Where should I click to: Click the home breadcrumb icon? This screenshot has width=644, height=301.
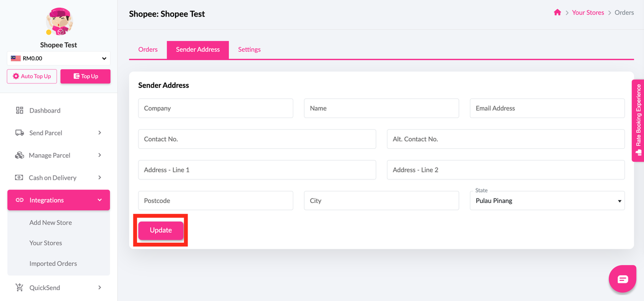(557, 13)
